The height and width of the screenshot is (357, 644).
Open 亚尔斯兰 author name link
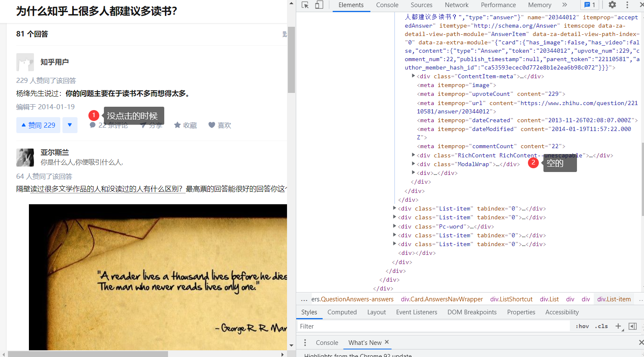coord(54,153)
